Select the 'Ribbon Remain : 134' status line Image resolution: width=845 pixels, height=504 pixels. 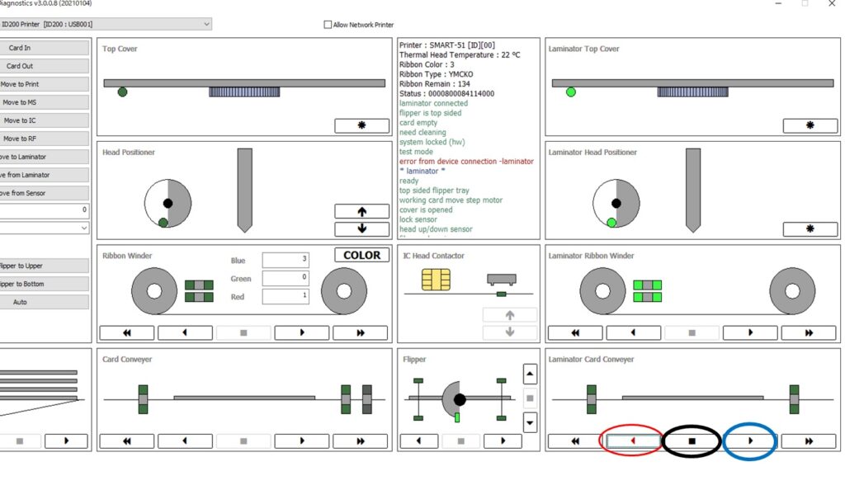coord(434,83)
